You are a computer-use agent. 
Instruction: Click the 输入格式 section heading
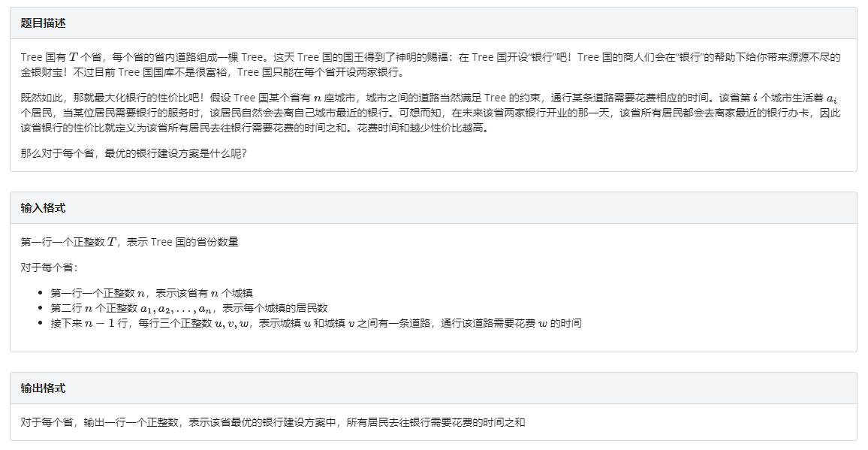click(44, 208)
